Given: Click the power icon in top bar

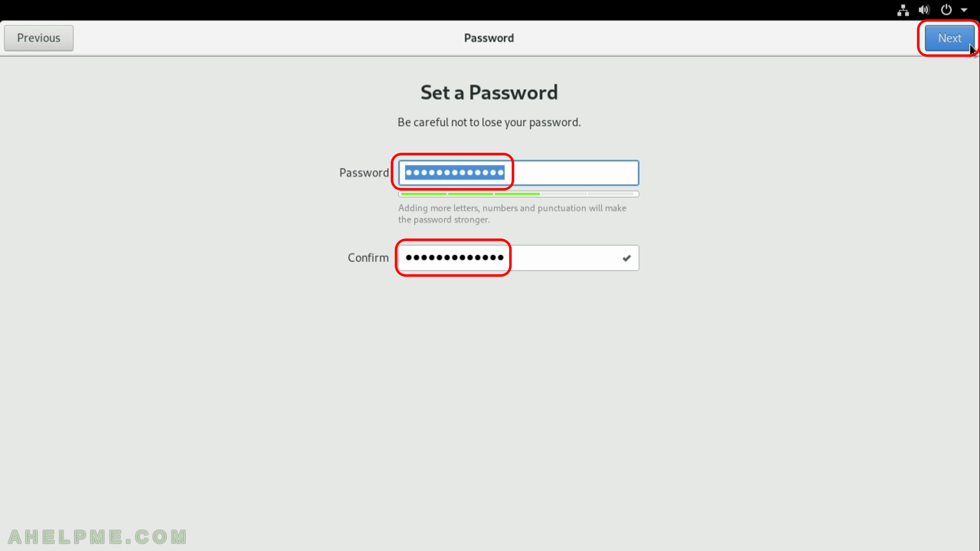Looking at the screenshot, I should click(946, 10).
